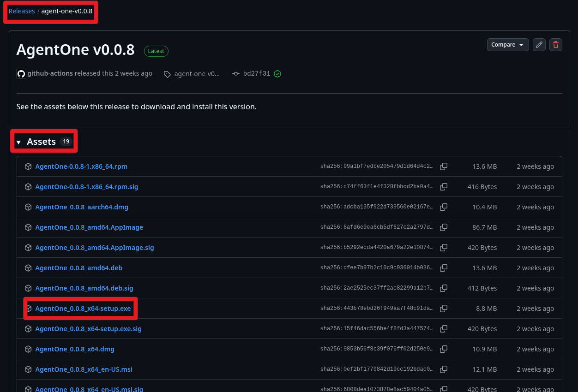
Task: Download AgentOne_0.0.8_x64-setup.exe
Action: (x=83, y=309)
